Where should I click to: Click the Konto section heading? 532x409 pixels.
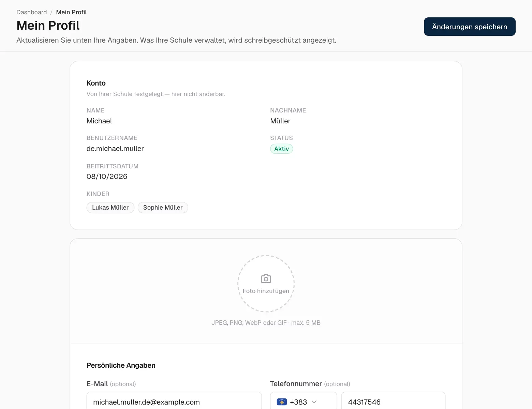pos(96,83)
